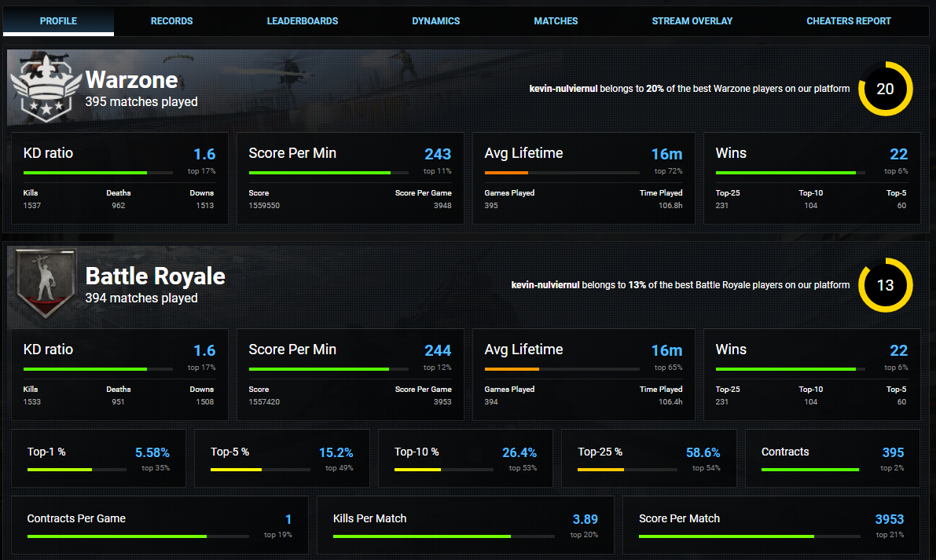
Task: Go to the Dynamics tab
Action: pos(435,21)
